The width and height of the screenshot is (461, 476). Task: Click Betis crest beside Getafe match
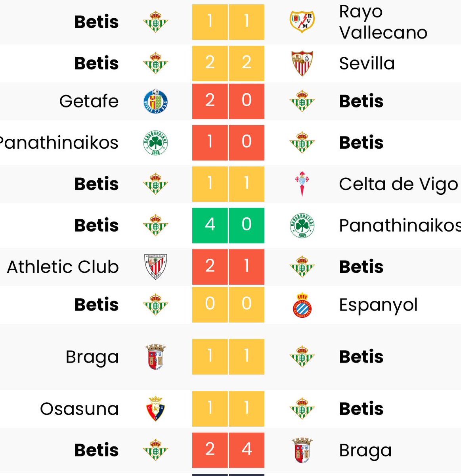coord(302,101)
